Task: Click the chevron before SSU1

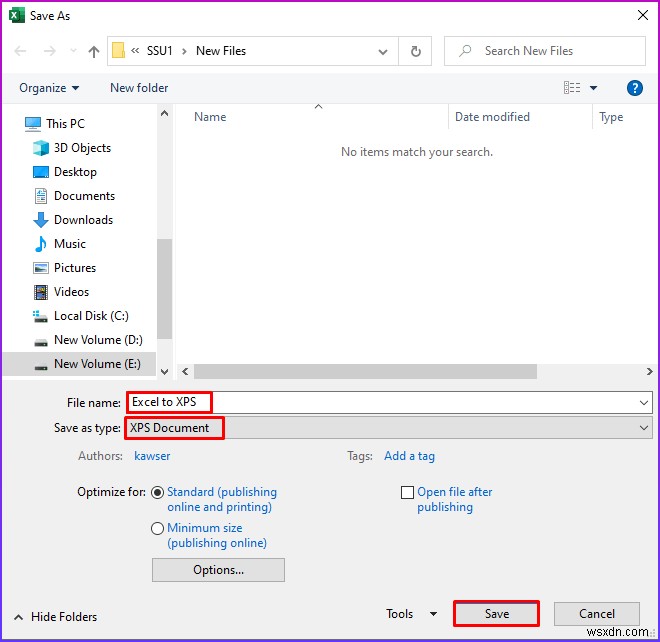Action: tap(135, 51)
